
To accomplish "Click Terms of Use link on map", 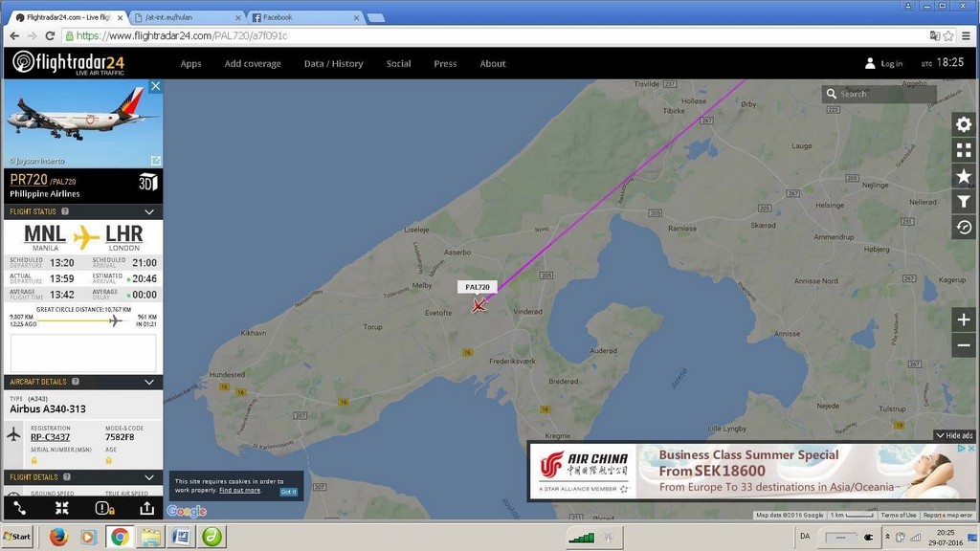I will coord(898,515).
